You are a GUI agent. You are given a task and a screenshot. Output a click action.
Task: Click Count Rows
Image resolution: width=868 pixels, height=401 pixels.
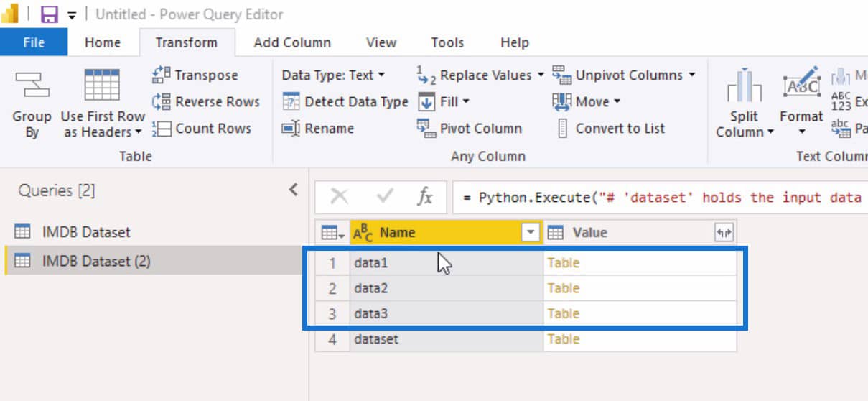point(202,129)
